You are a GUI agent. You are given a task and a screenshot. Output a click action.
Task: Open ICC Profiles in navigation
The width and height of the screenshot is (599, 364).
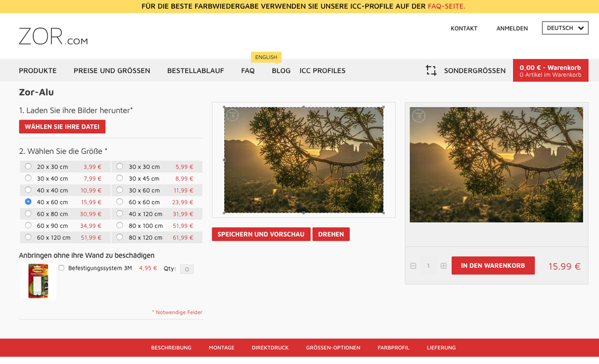click(322, 71)
